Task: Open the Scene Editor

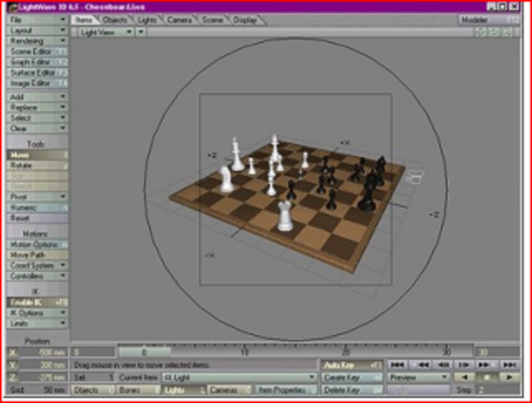Action: click(37, 51)
